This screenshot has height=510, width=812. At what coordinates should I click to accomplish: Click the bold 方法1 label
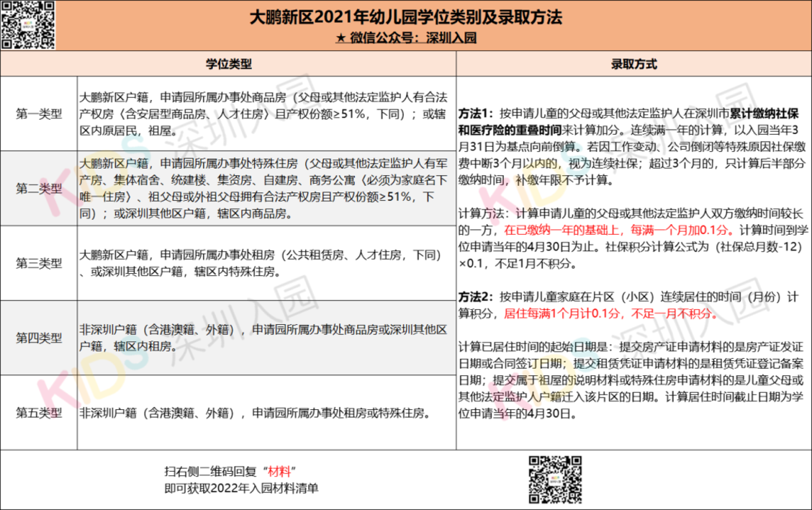coord(476,113)
